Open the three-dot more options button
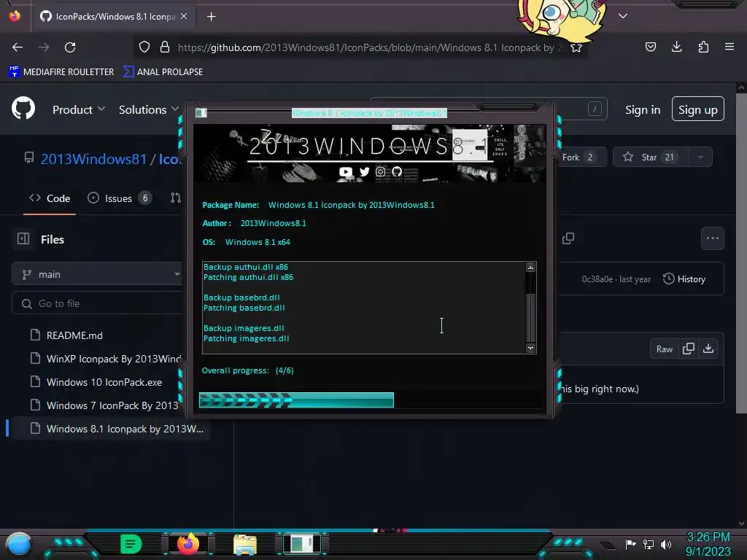Image resolution: width=747 pixels, height=560 pixels. click(x=713, y=238)
